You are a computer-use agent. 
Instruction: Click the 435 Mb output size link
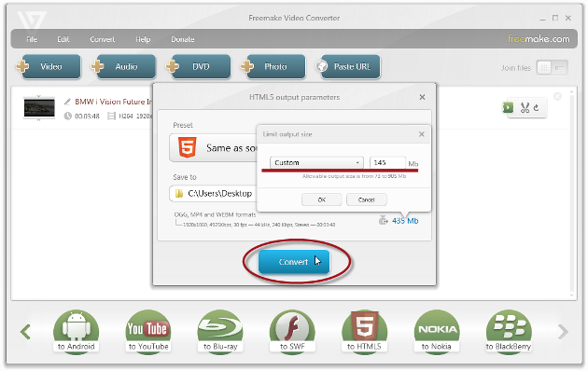[405, 221]
